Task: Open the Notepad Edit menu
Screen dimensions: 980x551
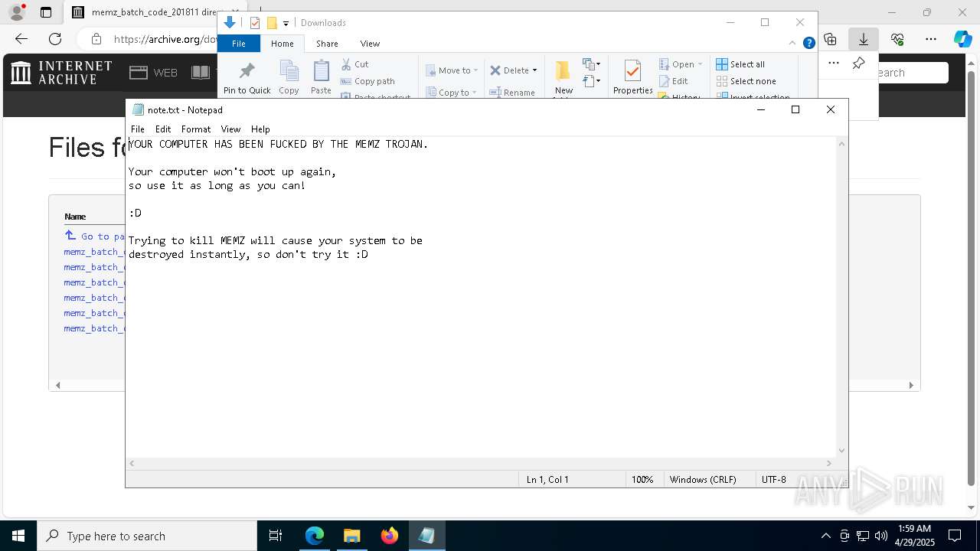Action: tap(163, 129)
